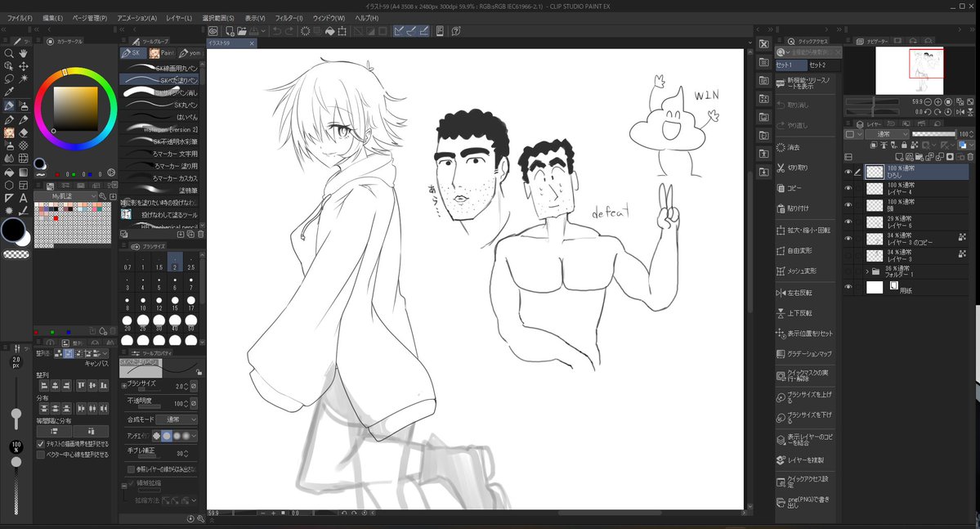
Task: Click ブラシサイズを上げる button
Action: tap(804, 397)
